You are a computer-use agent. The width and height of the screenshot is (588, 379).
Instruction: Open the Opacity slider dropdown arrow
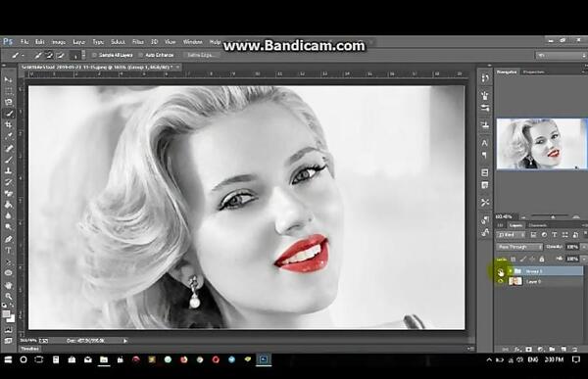tap(583, 247)
